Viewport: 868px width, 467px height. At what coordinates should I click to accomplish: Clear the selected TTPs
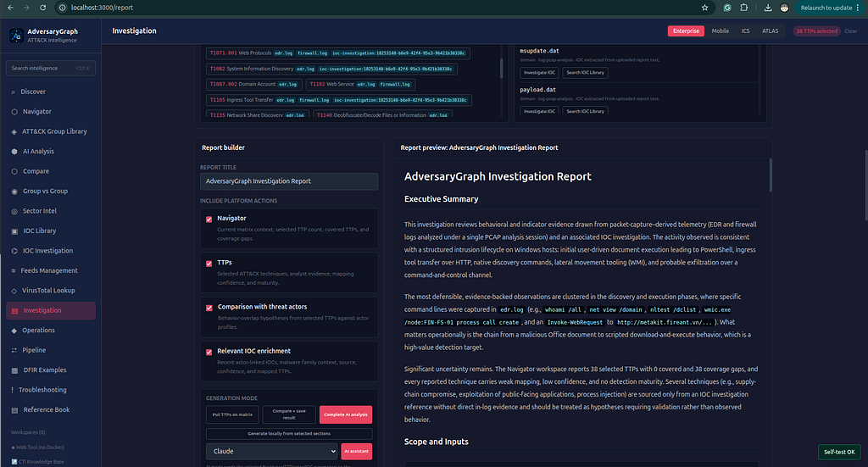(851, 31)
